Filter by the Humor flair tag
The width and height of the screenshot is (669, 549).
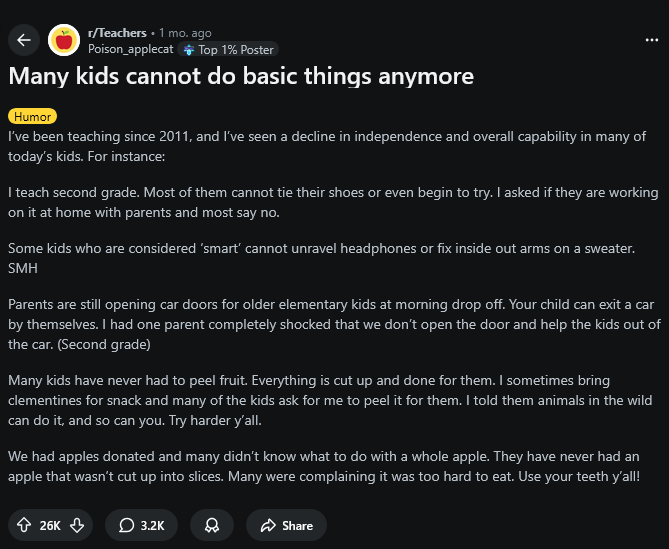[x=32, y=117]
